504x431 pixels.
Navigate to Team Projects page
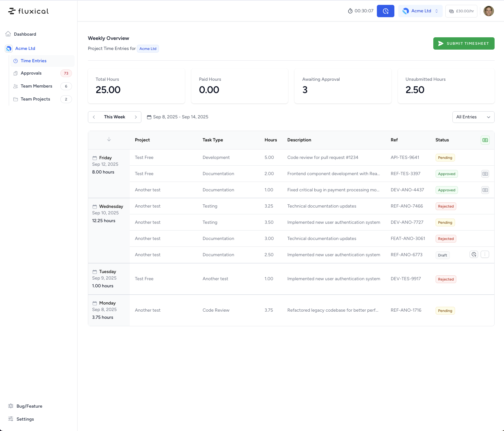point(35,99)
